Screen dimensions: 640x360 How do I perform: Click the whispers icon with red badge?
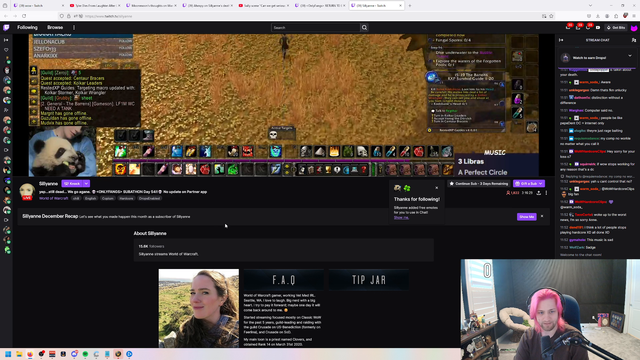(588, 27)
